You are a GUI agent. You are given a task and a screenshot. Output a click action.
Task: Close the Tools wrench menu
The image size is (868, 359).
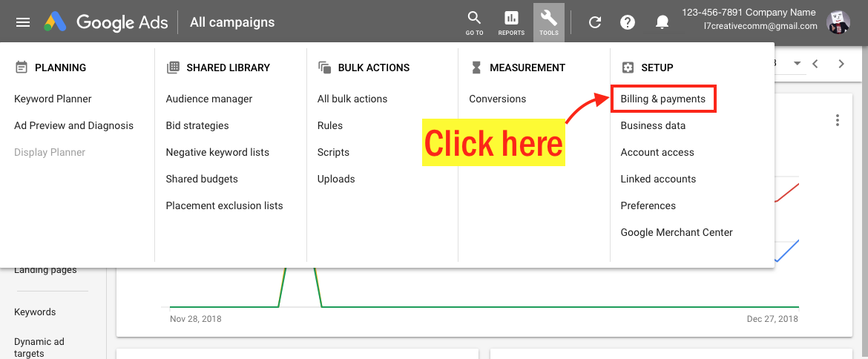[x=549, y=23]
